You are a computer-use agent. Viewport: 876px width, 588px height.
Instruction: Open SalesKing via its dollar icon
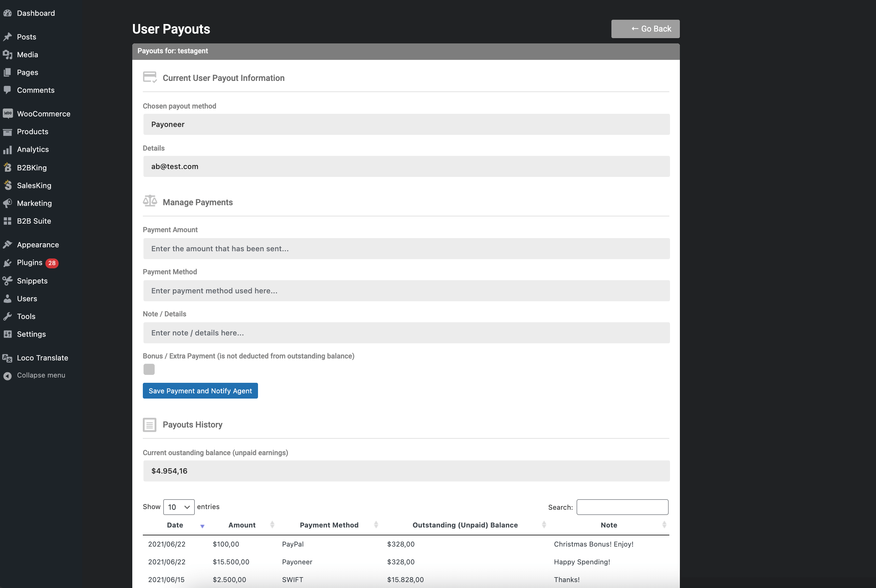[x=8, y=185]
